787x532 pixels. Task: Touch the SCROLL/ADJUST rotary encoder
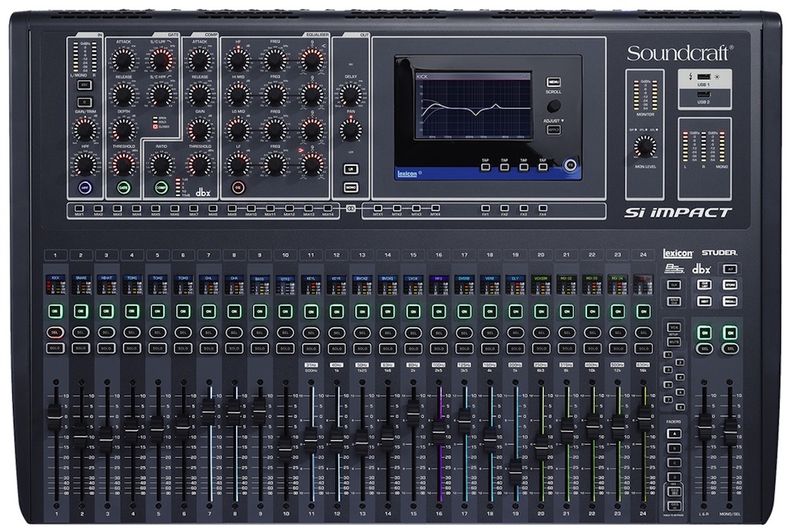pyautogui.click(x=553, y=106)
